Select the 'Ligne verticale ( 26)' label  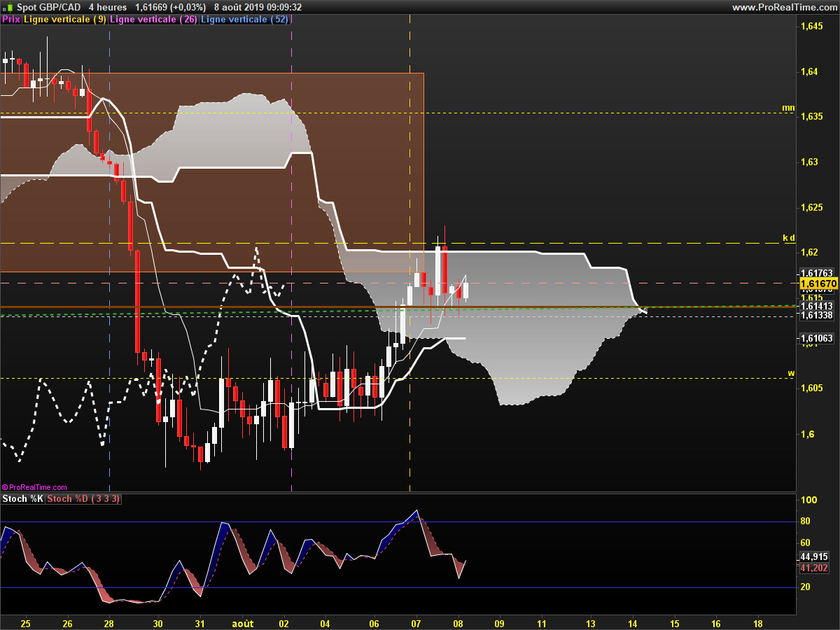pyautogui.click(x=154, y=19)
